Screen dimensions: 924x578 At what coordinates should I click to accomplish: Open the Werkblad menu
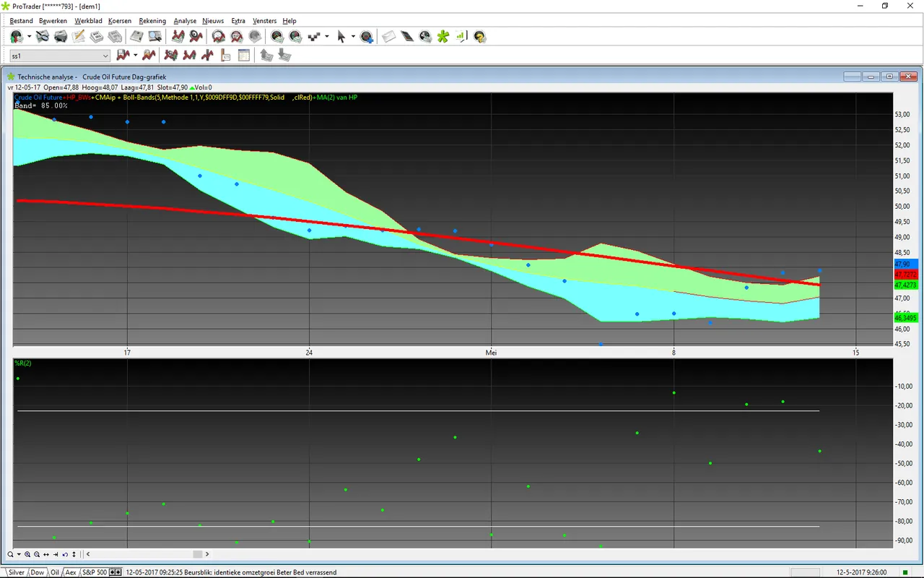(x=88, y=21)
